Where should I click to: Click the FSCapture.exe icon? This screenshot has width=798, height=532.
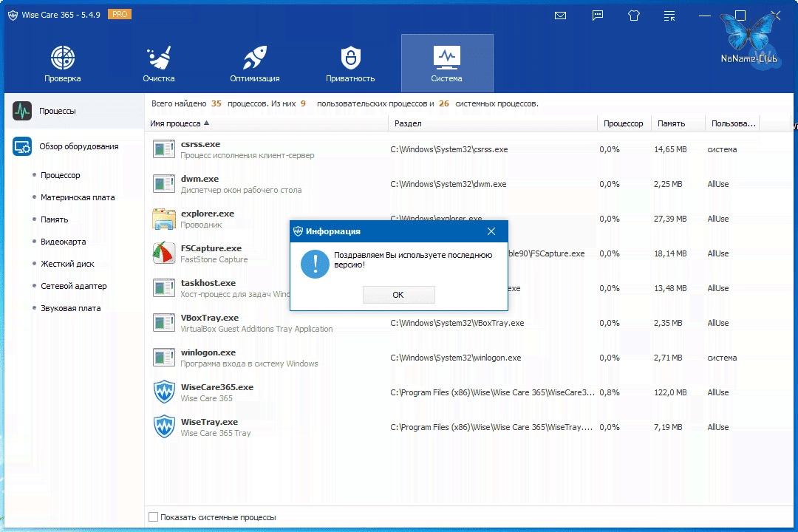(164, 253)
